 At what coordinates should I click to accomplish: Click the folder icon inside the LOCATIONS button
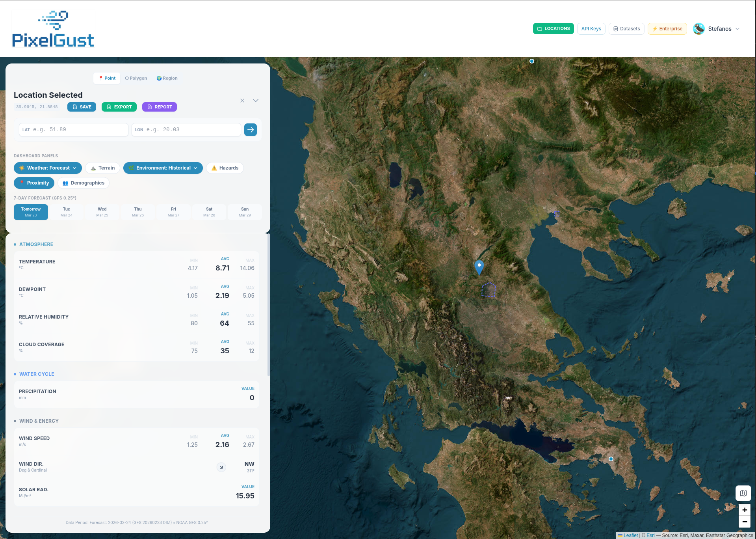(539, 28)
